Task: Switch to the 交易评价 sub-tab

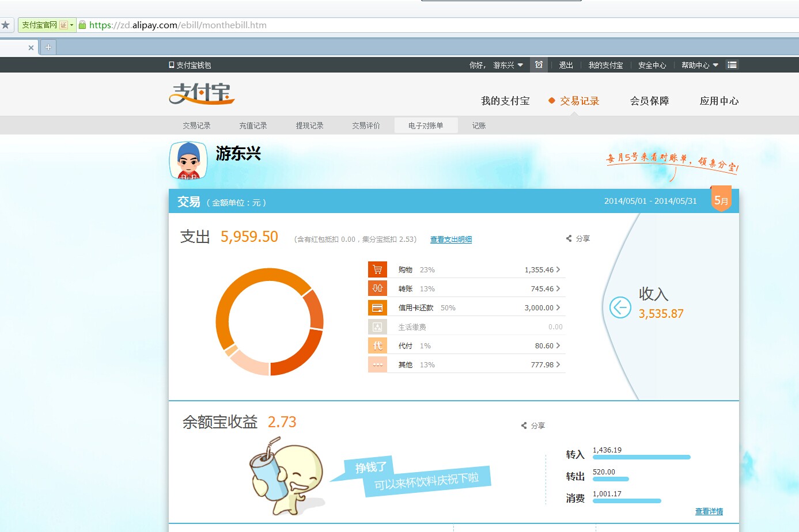Action: click(x=366, y=126)
